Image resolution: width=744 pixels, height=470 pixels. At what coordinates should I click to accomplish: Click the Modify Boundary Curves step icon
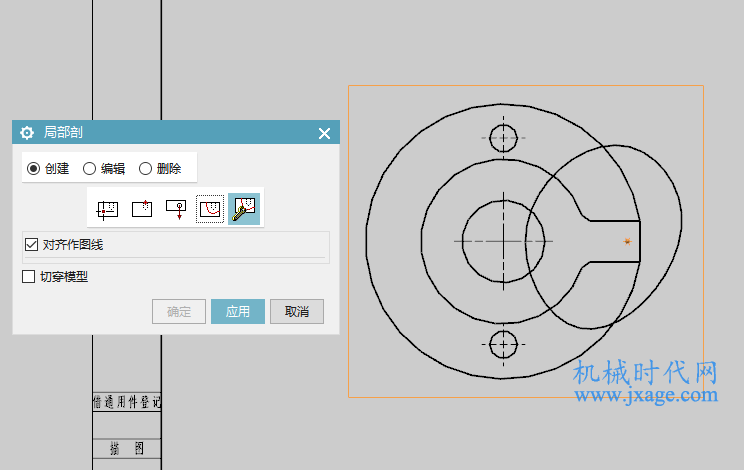pyautogui.click(x=244, y=209)
